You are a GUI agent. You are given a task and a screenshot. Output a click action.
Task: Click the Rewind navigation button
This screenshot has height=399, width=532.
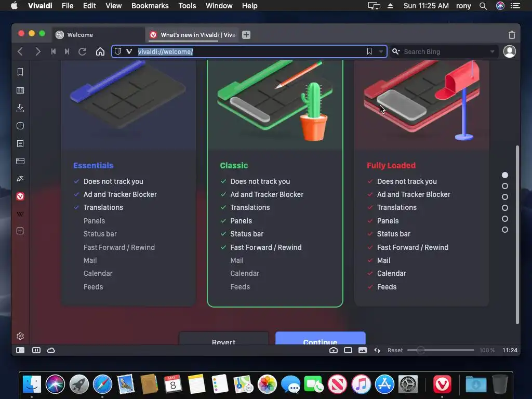pyautogui.click(x=54, y=51)
